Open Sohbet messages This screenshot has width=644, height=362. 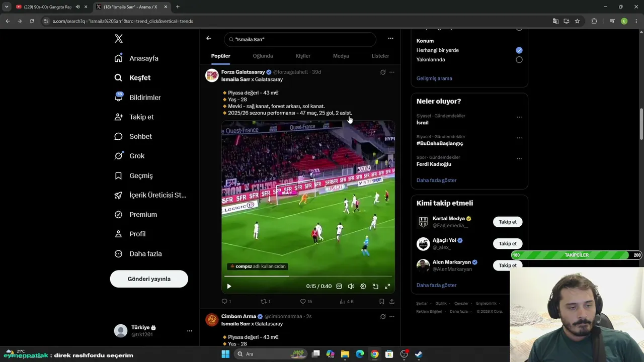133,137
